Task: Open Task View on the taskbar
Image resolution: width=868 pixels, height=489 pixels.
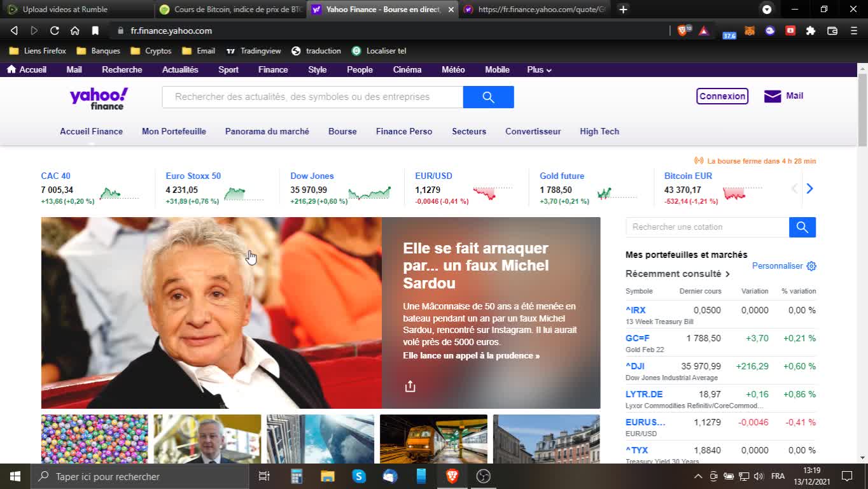Action: click(x=264, y=476)
